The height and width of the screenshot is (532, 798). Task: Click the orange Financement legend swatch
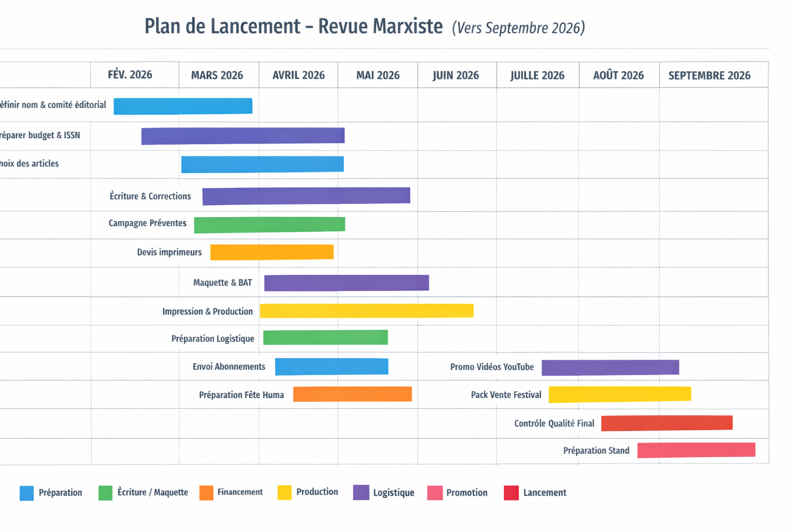point(206,493)
